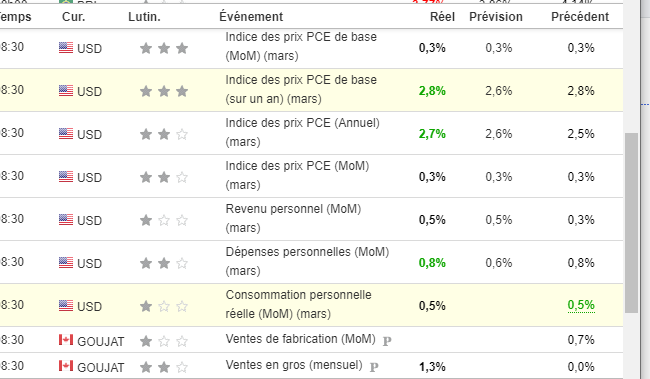This screenshot has height=379, width=650.
Task: Open Dépenses personnelles (MoM) (mars) event
Action: 307,261
